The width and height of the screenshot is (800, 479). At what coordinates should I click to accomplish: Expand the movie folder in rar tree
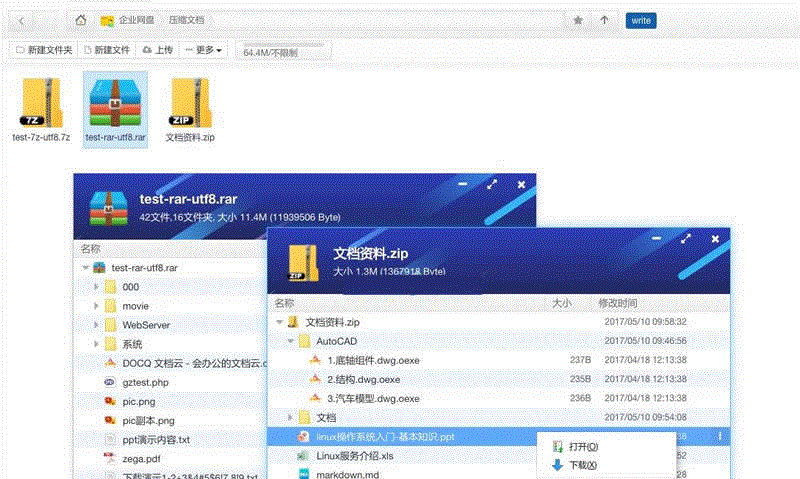tap(97, 306)
